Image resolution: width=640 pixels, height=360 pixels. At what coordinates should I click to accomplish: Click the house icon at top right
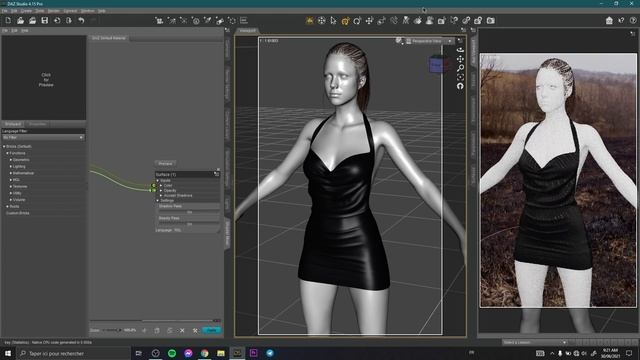tap(609, 20)
